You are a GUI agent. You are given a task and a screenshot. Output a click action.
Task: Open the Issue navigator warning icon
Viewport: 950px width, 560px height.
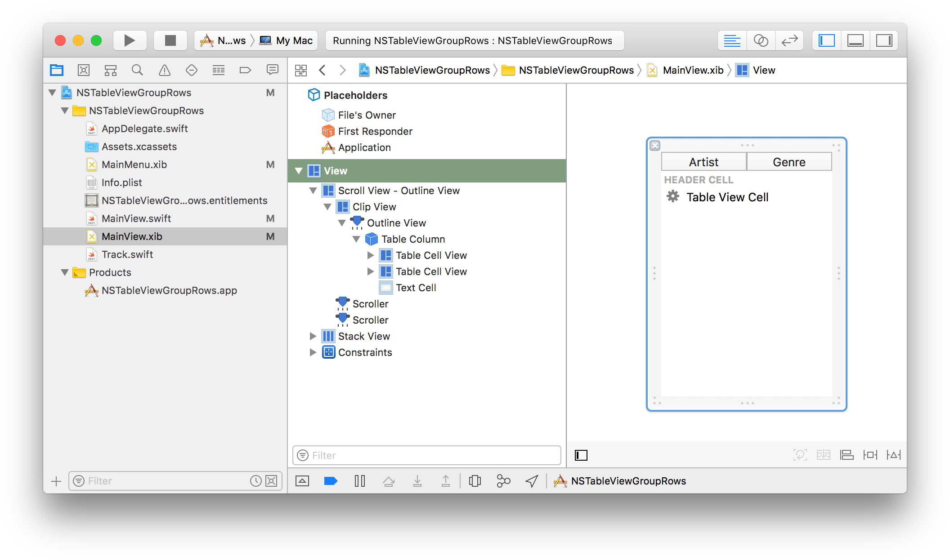point(164,70)
